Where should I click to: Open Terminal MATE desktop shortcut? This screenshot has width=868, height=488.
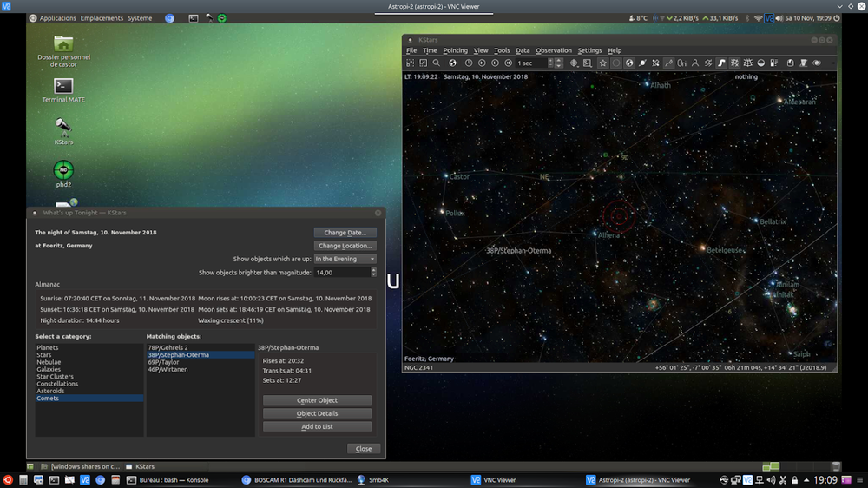[63, 86]
